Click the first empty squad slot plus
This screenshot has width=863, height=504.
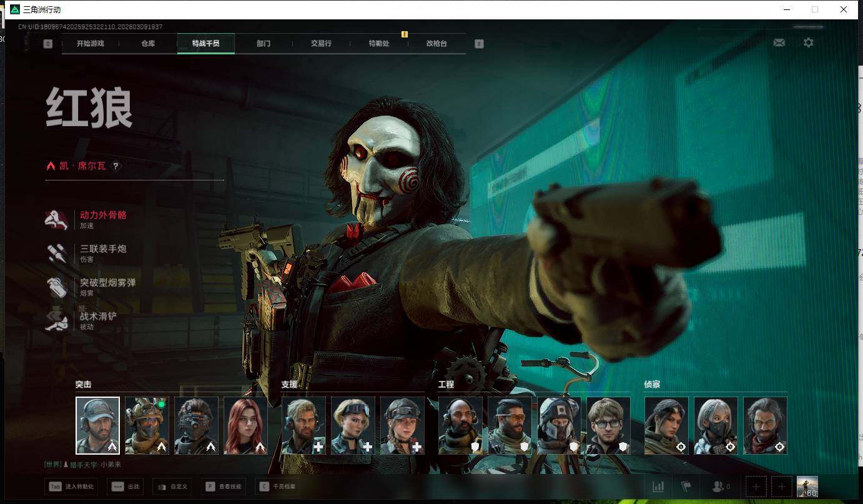(756, 487)
